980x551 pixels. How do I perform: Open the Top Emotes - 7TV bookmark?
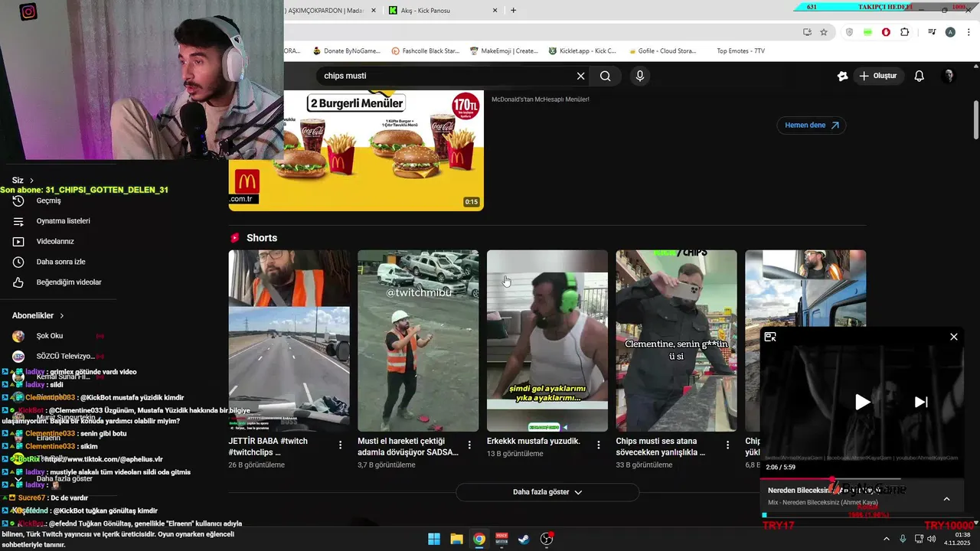pos(740,51)
